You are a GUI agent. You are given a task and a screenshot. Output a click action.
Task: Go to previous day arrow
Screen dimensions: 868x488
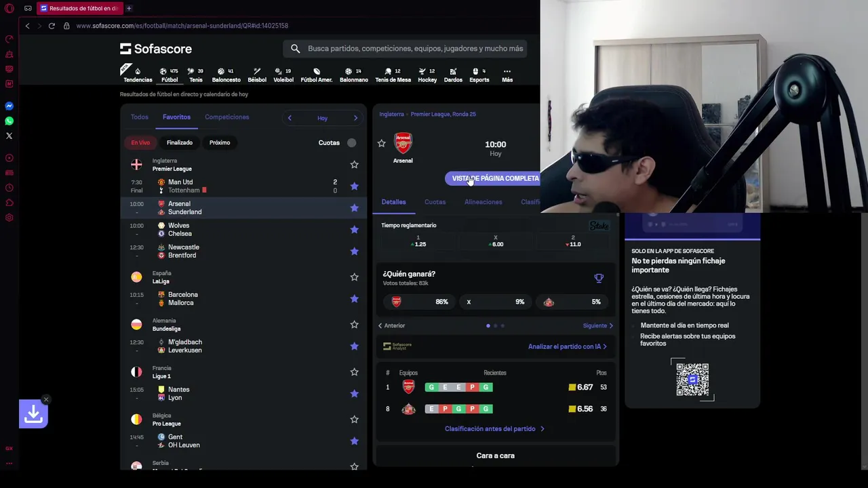coord(290,118)
